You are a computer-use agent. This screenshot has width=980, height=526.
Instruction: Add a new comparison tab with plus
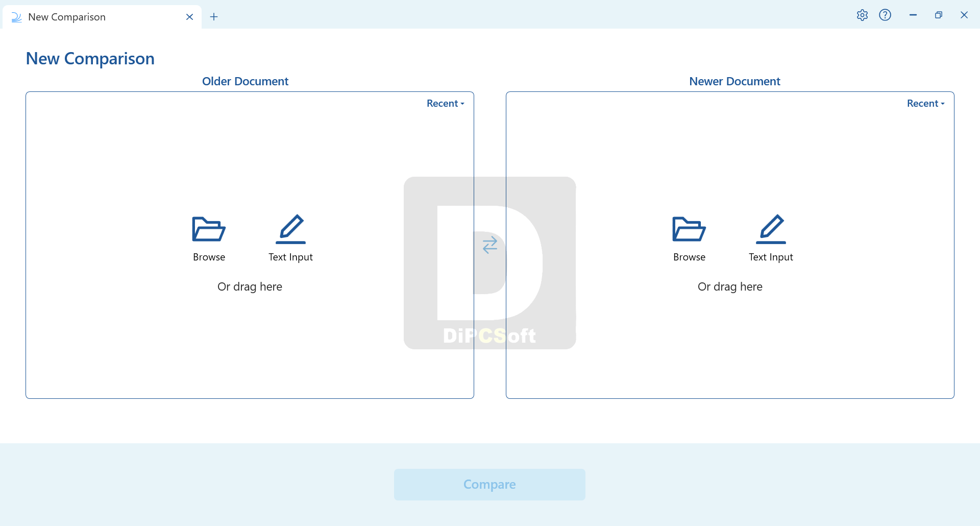[214, 17]
